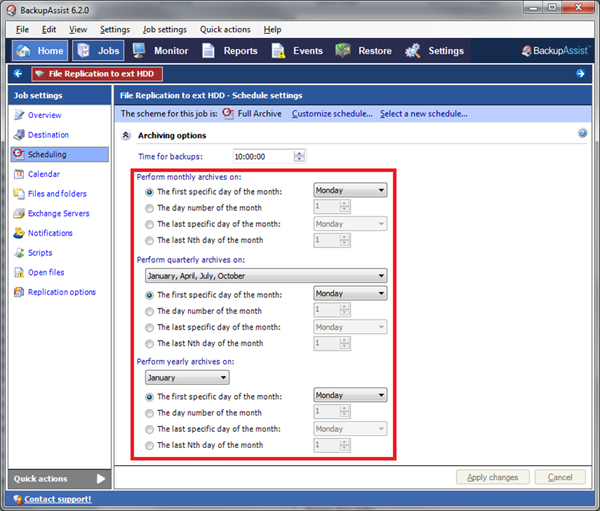
Task: Open the Restore icon
Action: (343, 51)
